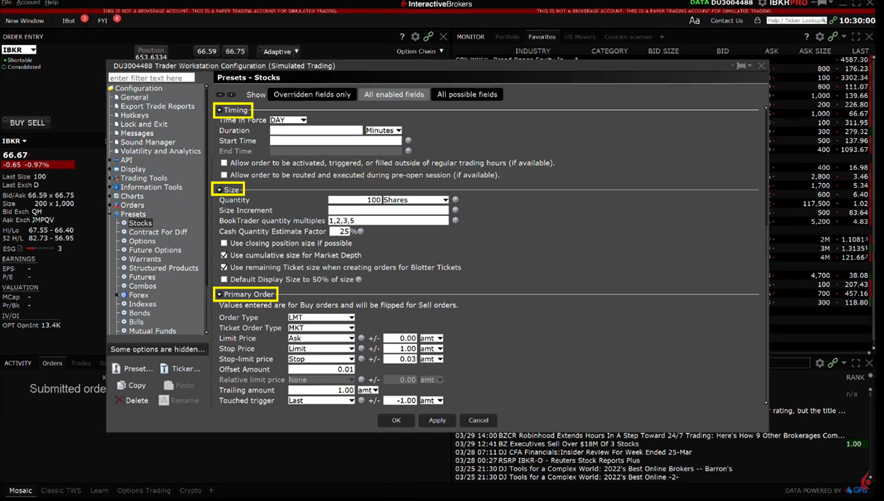The width and height of the screenshot is (884, 501).
Task: Uncheck 'Use cumulative size for Market Depth'
Action: pos(224,255)
